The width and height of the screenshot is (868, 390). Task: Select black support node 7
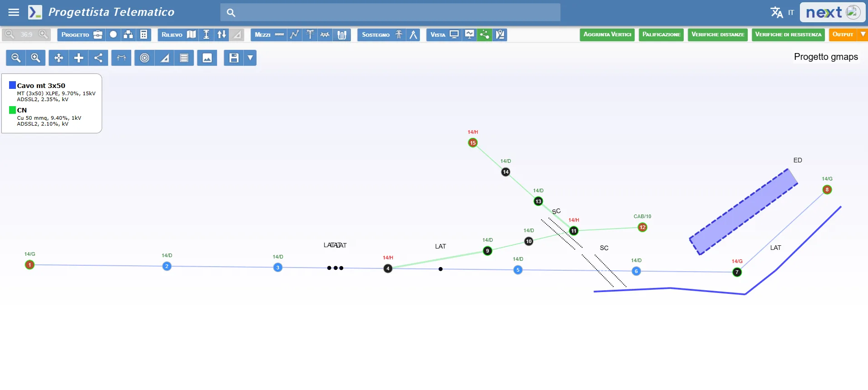[x=737, y=272]
